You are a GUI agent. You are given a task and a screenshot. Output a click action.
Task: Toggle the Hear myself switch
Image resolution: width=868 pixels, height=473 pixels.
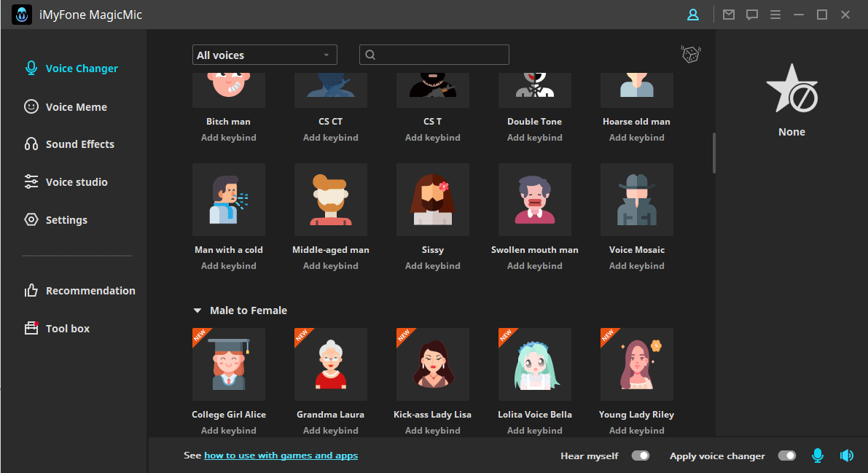pyautogui.click(x=640, y=456)
